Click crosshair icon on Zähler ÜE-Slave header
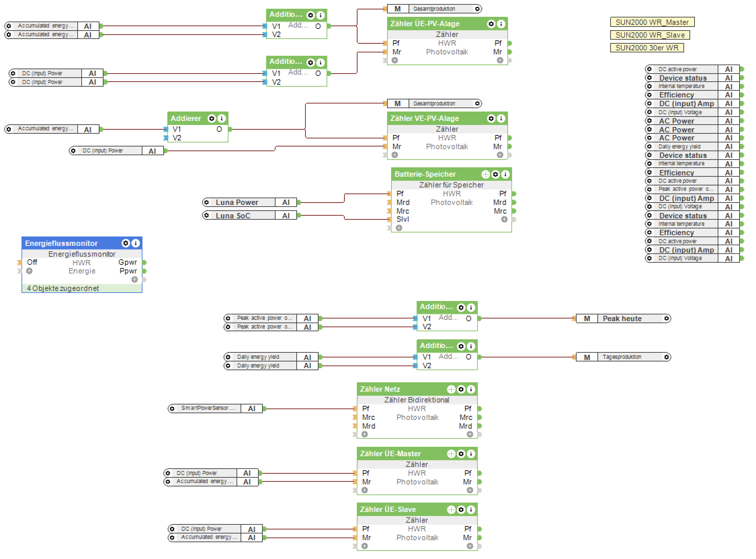The image size is (756, 559). point(451,510)
